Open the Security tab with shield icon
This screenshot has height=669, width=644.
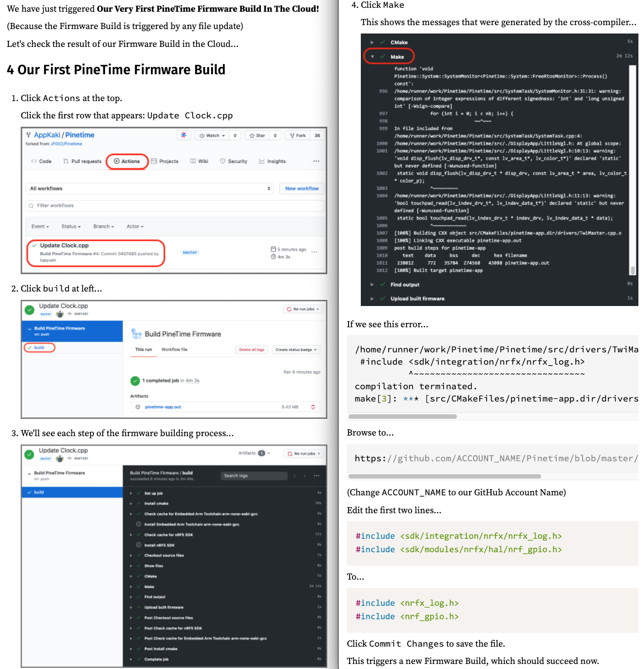click(233, 161)
